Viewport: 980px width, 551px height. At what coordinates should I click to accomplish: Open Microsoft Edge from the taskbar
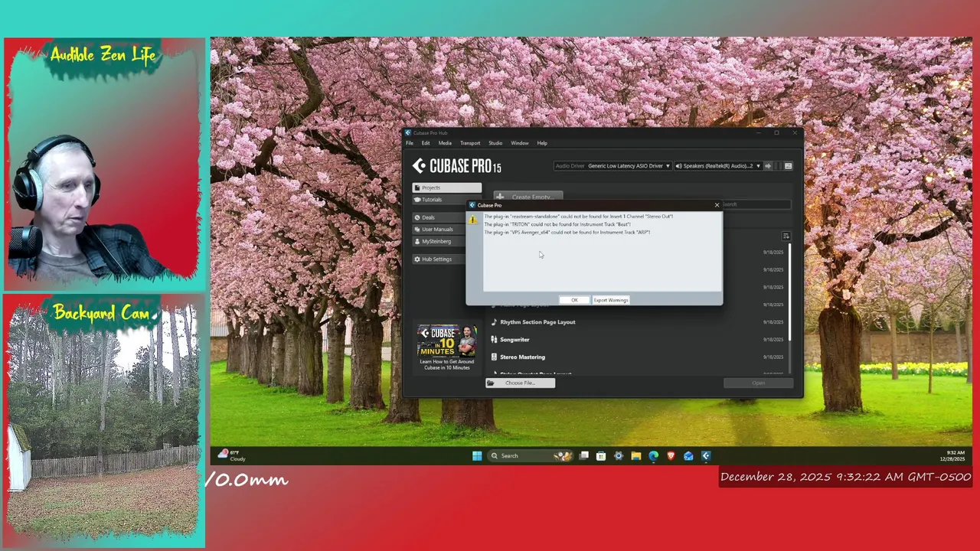653,456
